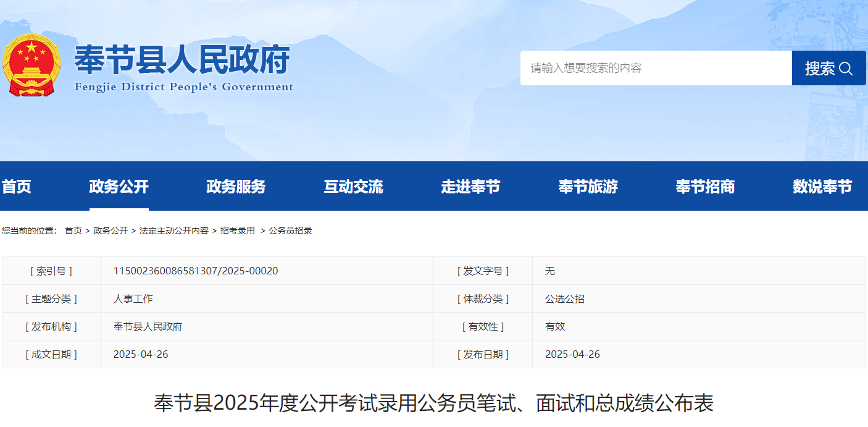
Task: Click the magnifier icon in search button
Action: click(846, 69)
